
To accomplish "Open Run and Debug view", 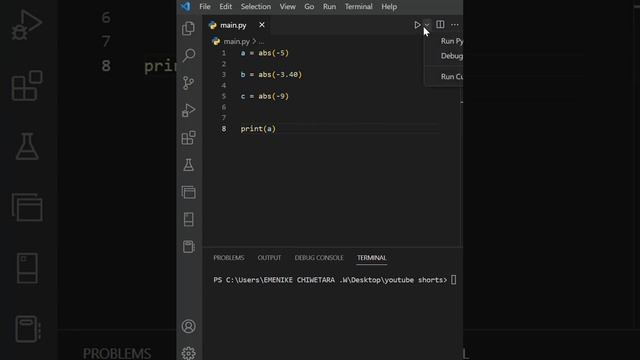I will click(188, 110).
